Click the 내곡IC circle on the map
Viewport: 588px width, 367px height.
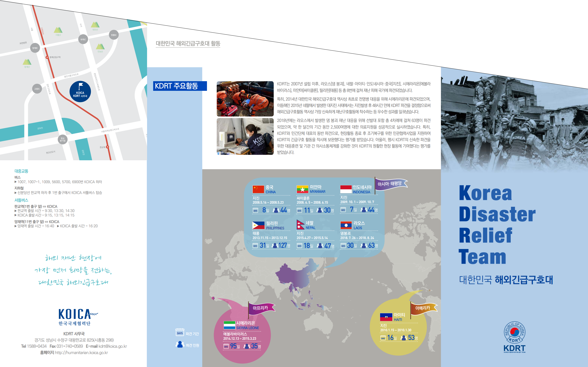(x=83, y=39)
